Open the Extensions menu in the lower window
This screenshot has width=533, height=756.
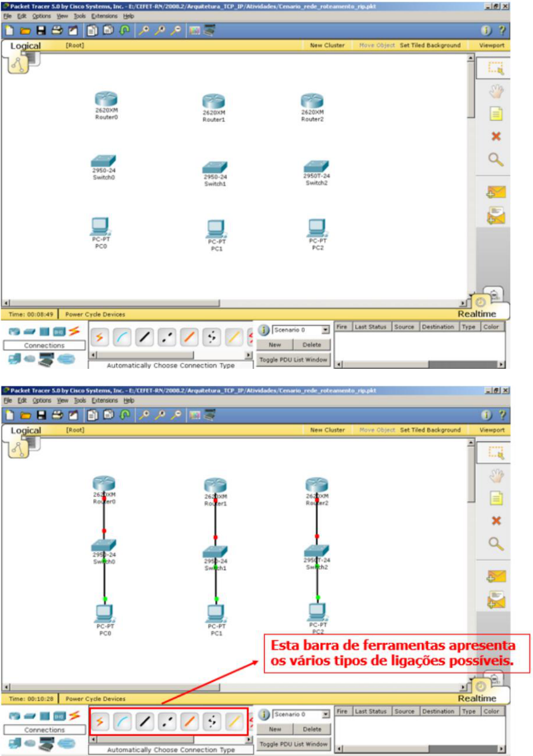point(105,400)
